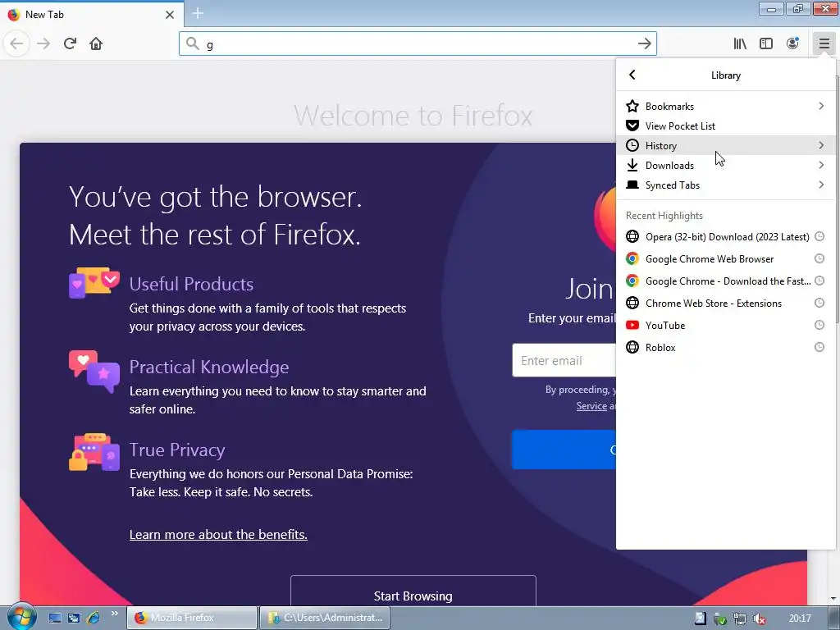Click the globe icon beside Roblox
This screenshot has width=840, height=630.
coord(632,347)
